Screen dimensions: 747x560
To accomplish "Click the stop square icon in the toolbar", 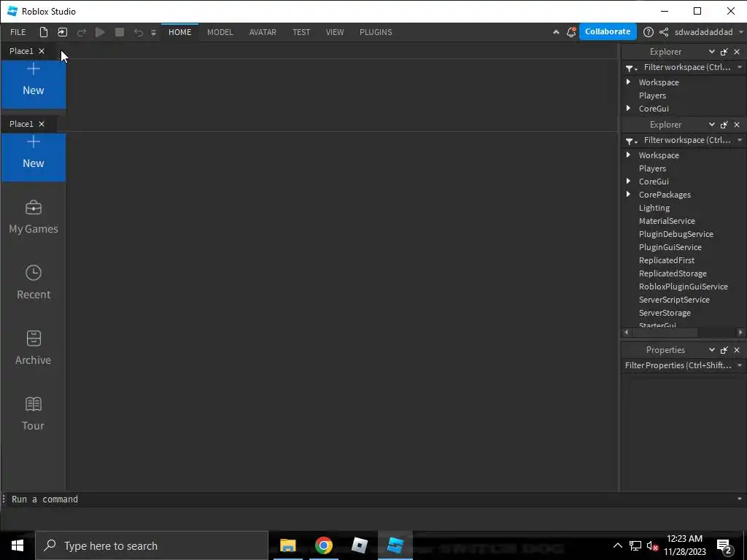I will click(x=120, y=32).
